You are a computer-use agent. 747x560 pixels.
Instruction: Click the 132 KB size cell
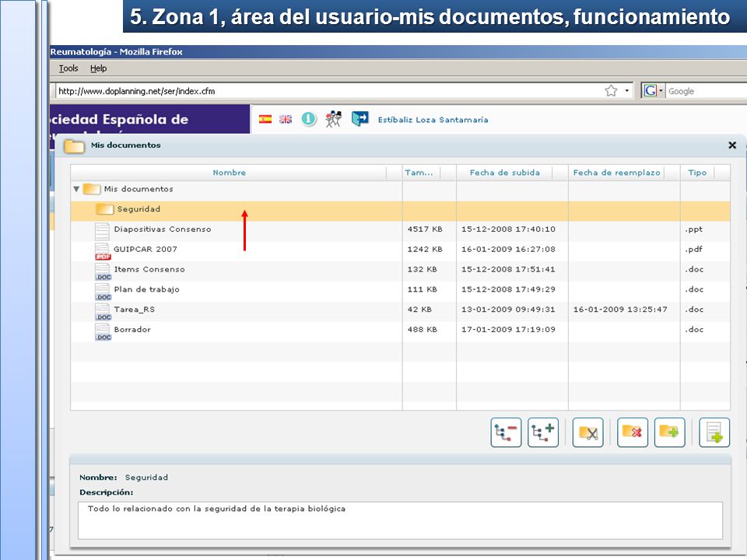422,269
